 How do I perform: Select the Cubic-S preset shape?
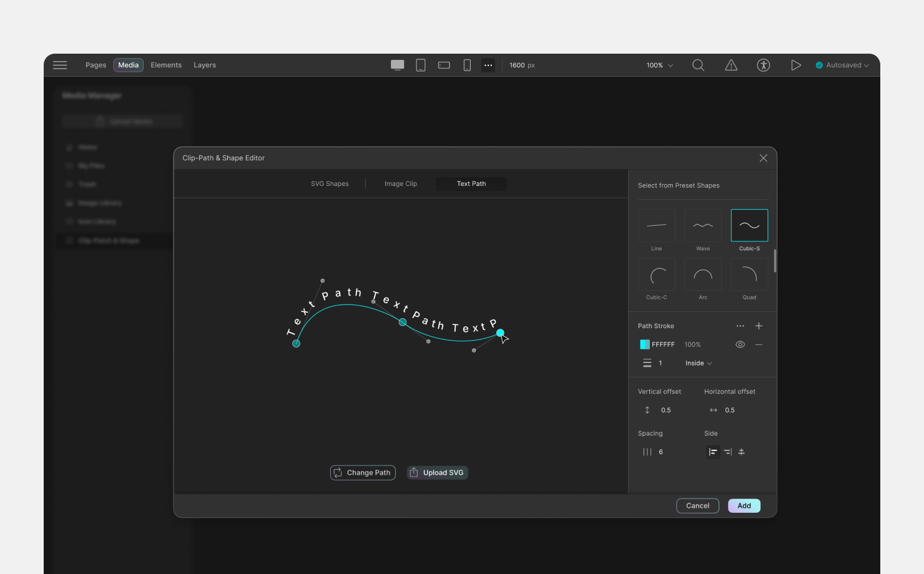pos(749,225)
